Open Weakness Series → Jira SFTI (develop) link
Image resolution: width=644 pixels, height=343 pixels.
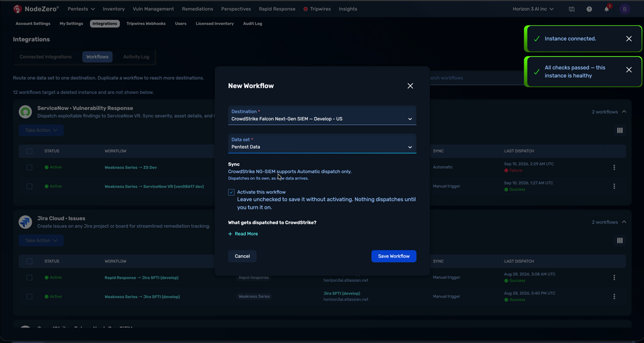tap(142, 297)
